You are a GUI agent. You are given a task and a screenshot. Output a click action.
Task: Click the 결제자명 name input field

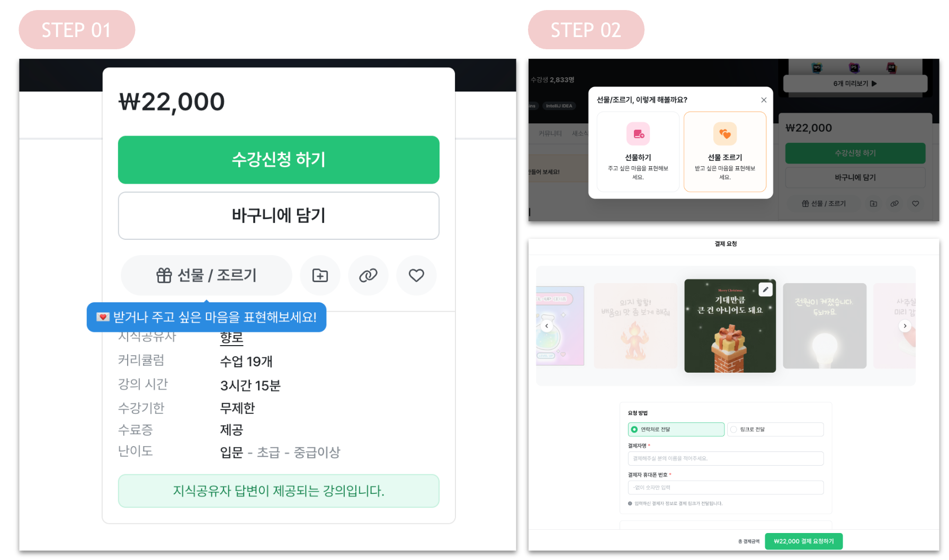[x=726, y=458]
